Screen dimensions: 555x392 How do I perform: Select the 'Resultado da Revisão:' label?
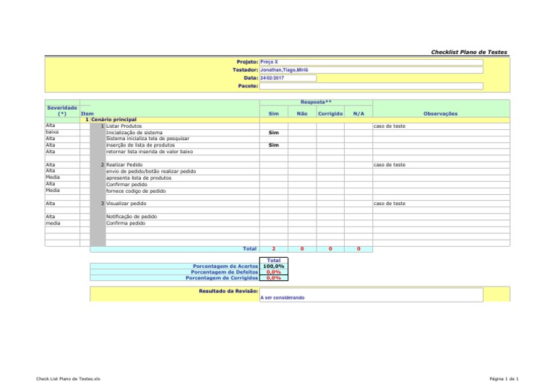228,291
